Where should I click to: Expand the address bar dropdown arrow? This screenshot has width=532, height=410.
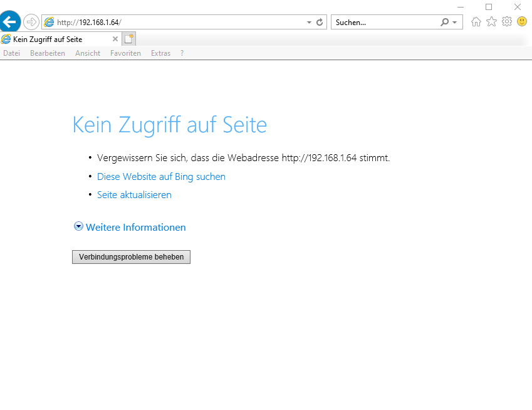tap(309, 22)
